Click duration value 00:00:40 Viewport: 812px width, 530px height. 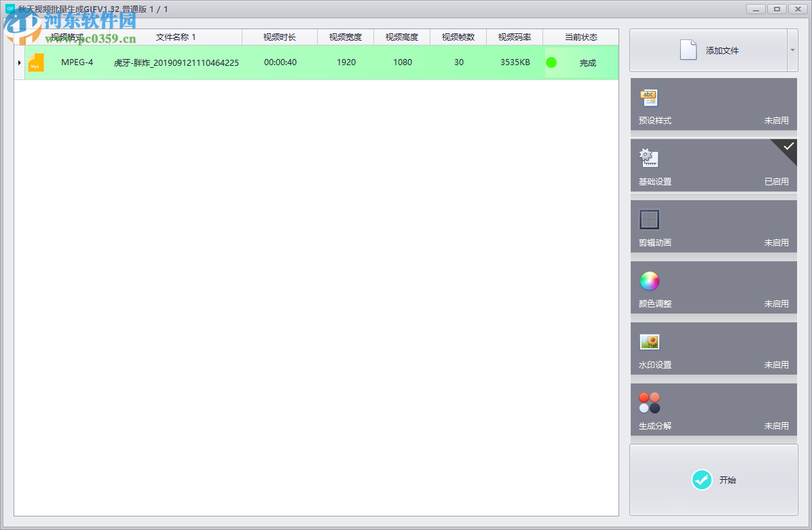(280, 62)
